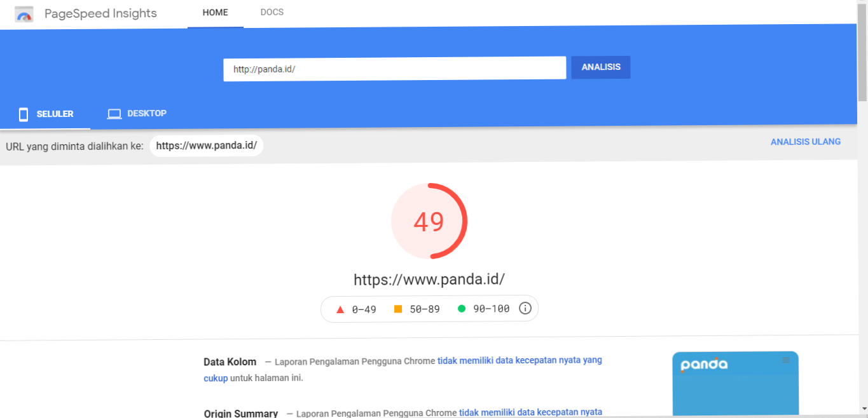Click the PageSpeed Insights logo icon
868x418 pixels.
pos(24,15)
